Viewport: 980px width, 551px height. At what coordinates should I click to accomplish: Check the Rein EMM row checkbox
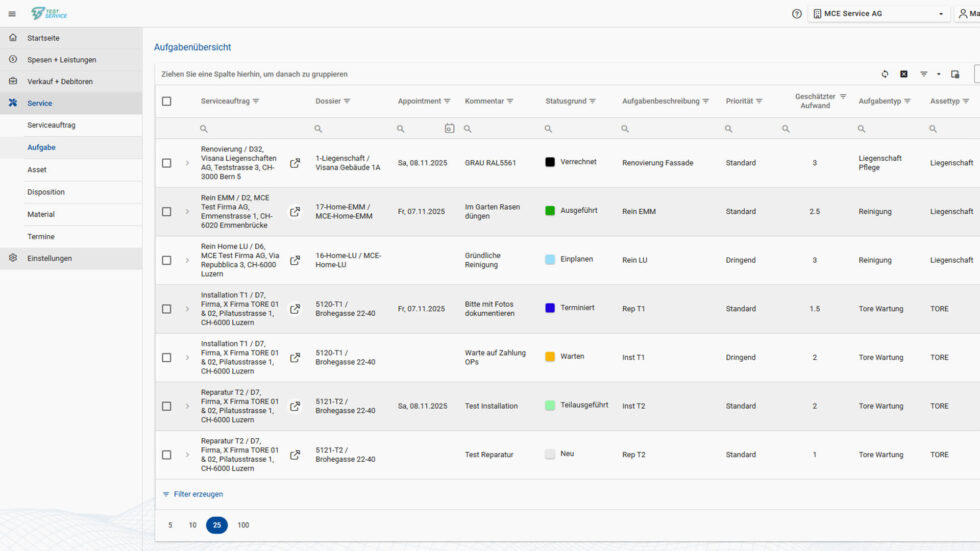pyautogui.click(x=167, y=212)
